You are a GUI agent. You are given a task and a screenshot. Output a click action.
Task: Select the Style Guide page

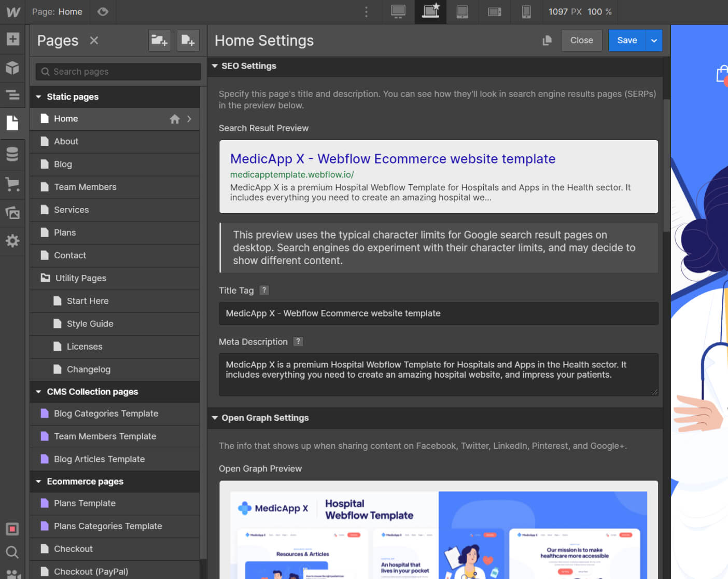click(115, 324)
